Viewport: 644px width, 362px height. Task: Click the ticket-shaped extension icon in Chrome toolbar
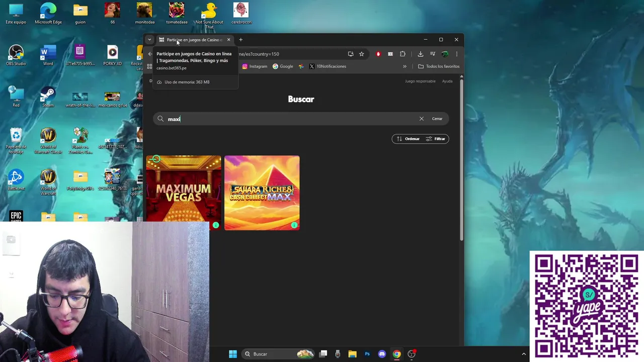[x=390, y=54]
